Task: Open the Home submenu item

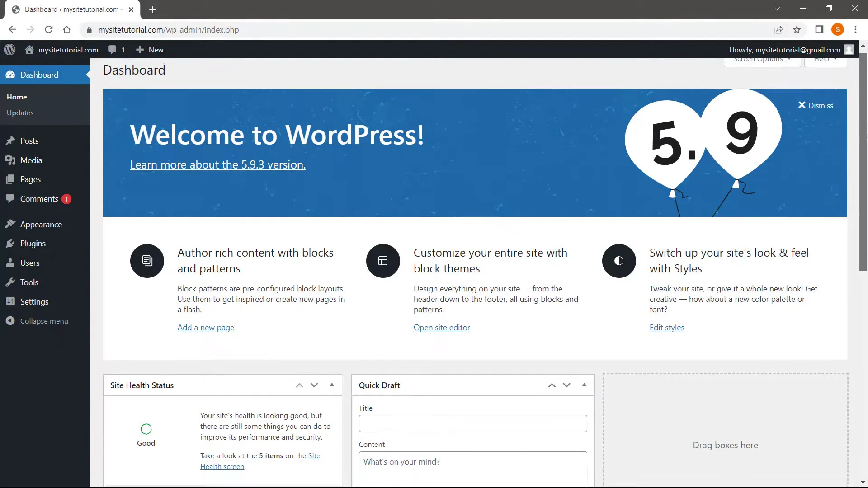Action: click(17, 97)
